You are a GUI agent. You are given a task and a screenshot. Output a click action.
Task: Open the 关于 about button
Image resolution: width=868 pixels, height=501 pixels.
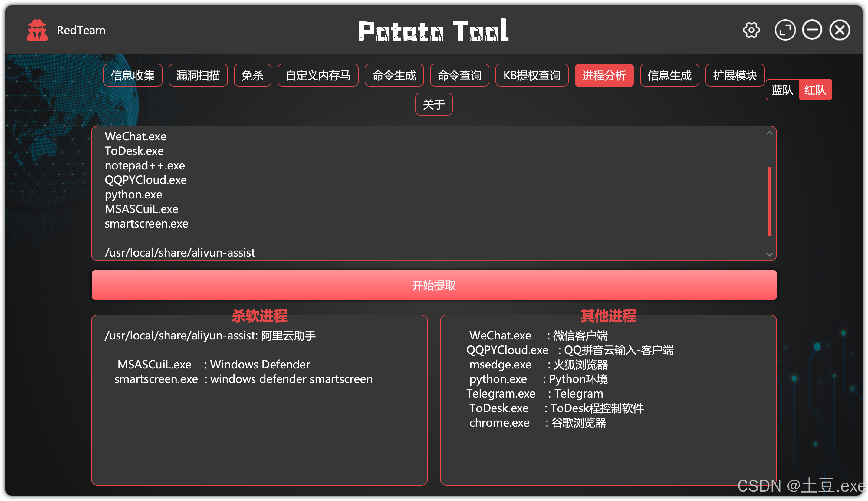(434, 104)
